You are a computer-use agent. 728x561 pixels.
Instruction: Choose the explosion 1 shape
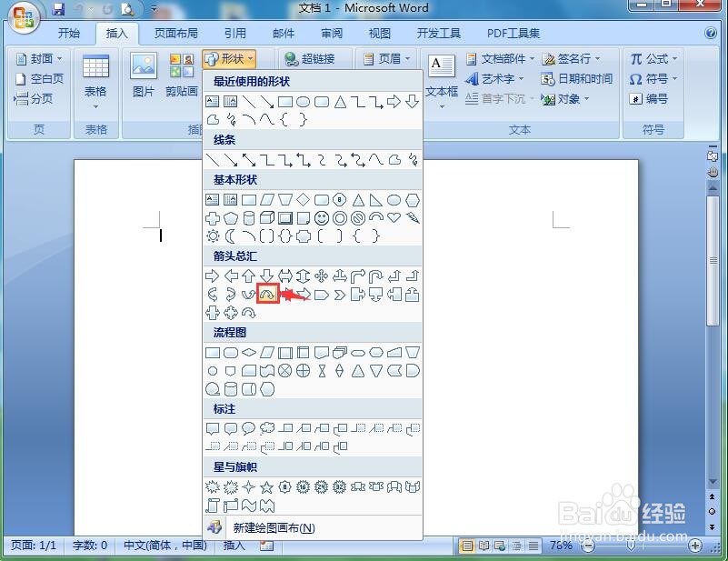pyautogui.click(x=213, y=486)
